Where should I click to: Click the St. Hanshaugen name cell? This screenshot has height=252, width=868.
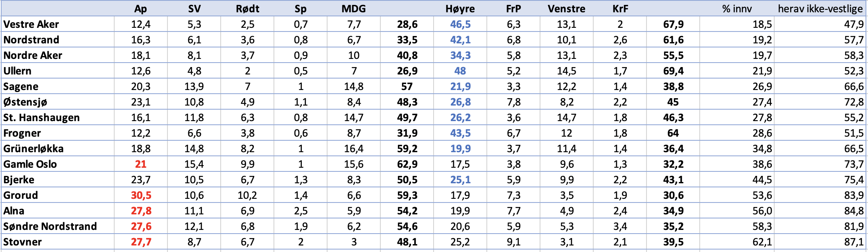click(41, 117)
